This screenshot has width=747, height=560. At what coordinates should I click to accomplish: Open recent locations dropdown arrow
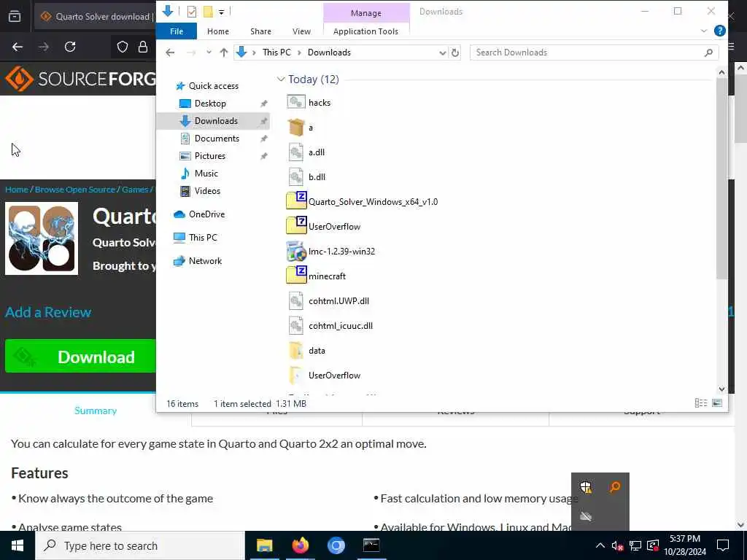coord(209,52)
